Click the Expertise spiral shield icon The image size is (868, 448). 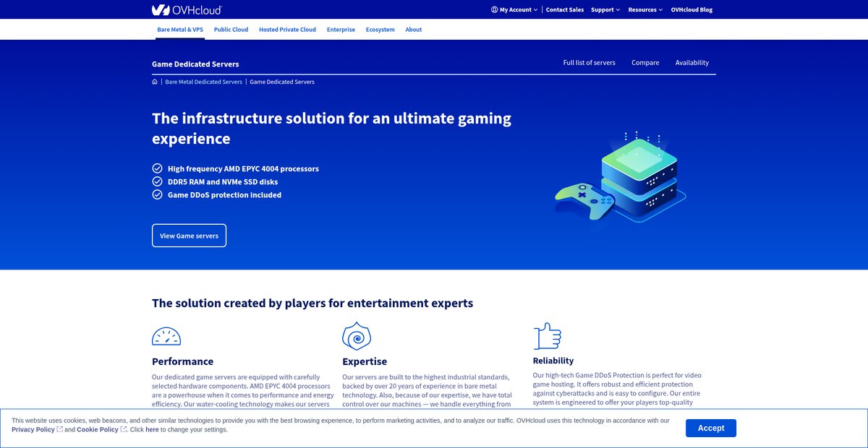tap(357, 336)
